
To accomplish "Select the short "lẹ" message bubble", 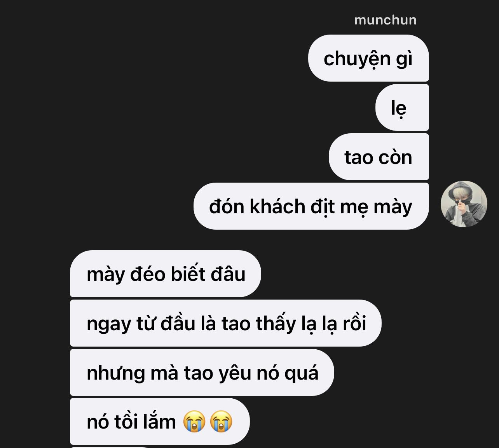I will (x=402, y=108).
